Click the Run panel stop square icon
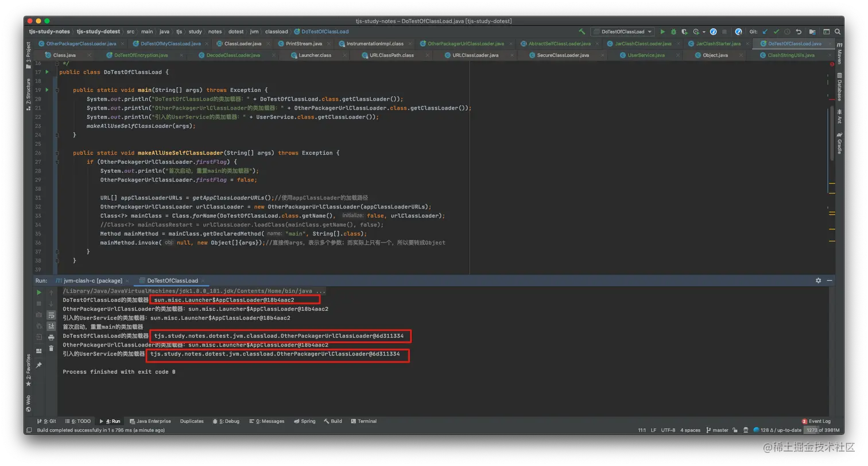The width and height of the screenshot is (868, 466). [39, 303]
